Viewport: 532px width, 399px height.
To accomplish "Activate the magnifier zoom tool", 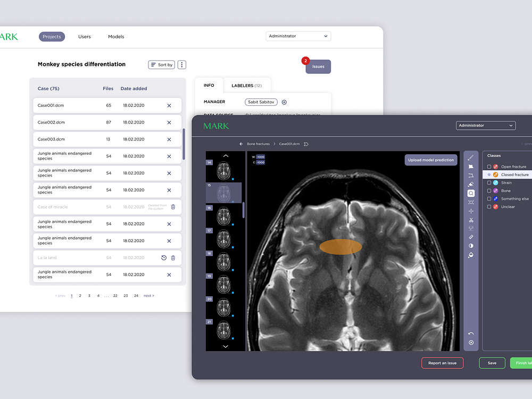I will click(471, 194).
